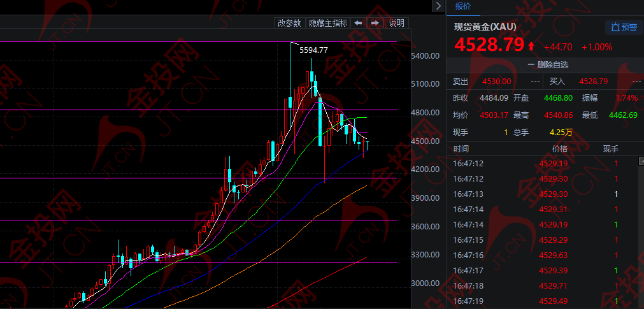This screenshot has width=644, height=309.
Task: Click the change value +44.70
Action: pyautogui.click(x=558, y=47)
